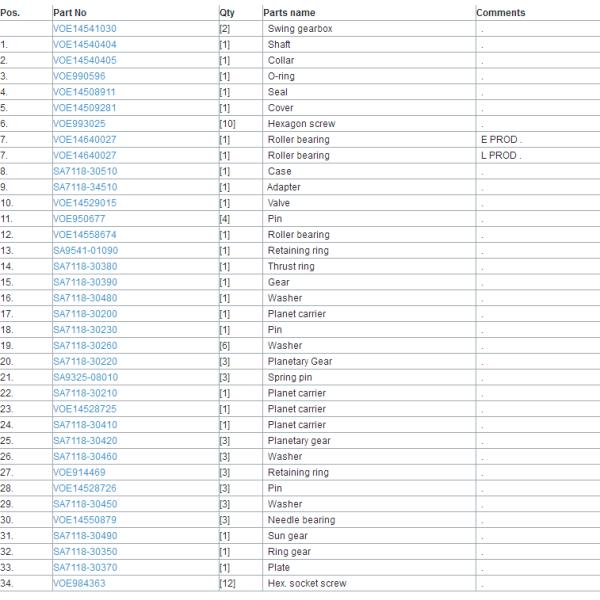Open the VOE14540405 Collar part link
Viewport: 600px width, 600px height.
(x=84, y=60)
